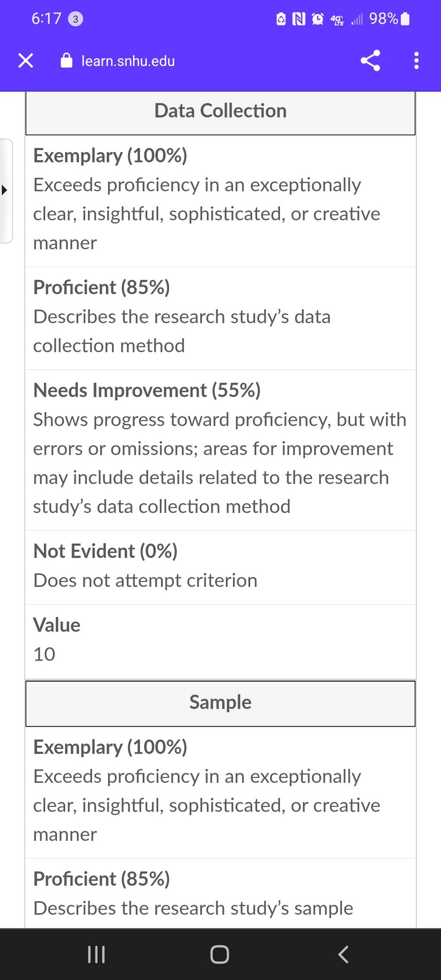Go back using the navigation back arrow

click(343, 954)
